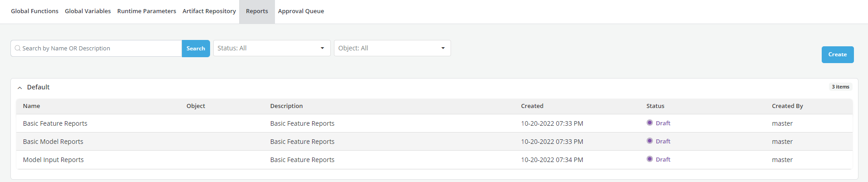This screenshot has height=182, width=868.
Task: Click the Created column header
Action: (x=532, y=106)
